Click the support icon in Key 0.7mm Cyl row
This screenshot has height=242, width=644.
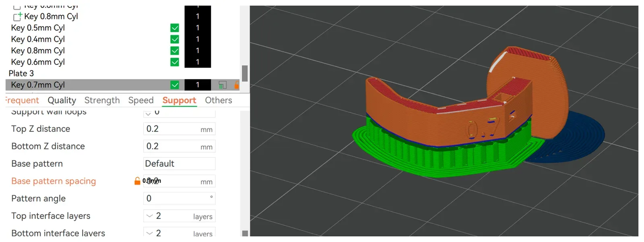(223, 85)
